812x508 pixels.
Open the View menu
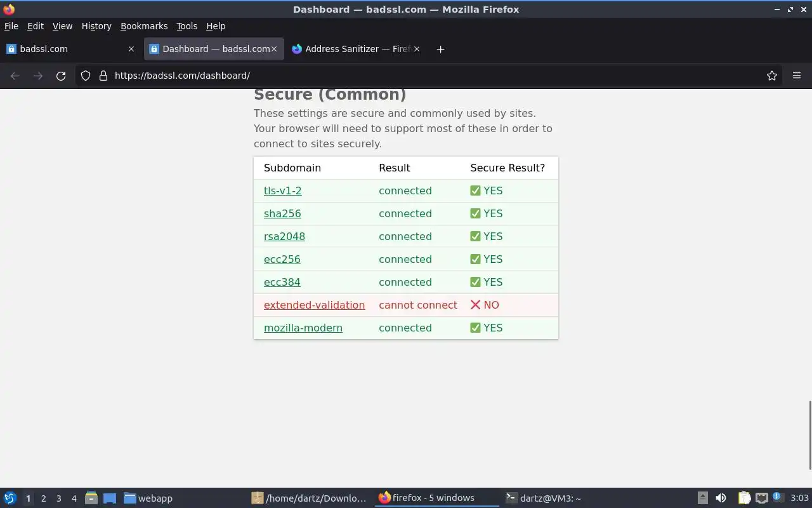pos(62,26)
